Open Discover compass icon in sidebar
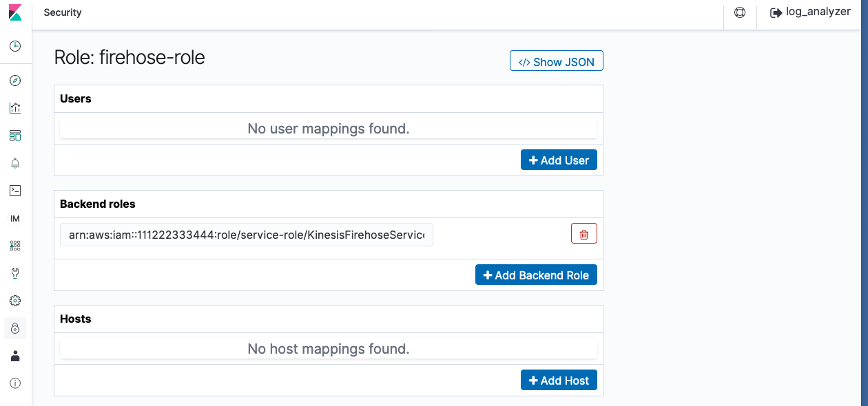The height and width of the screenshot is (406, 868). pyautogui.click(x=15, y=81)
